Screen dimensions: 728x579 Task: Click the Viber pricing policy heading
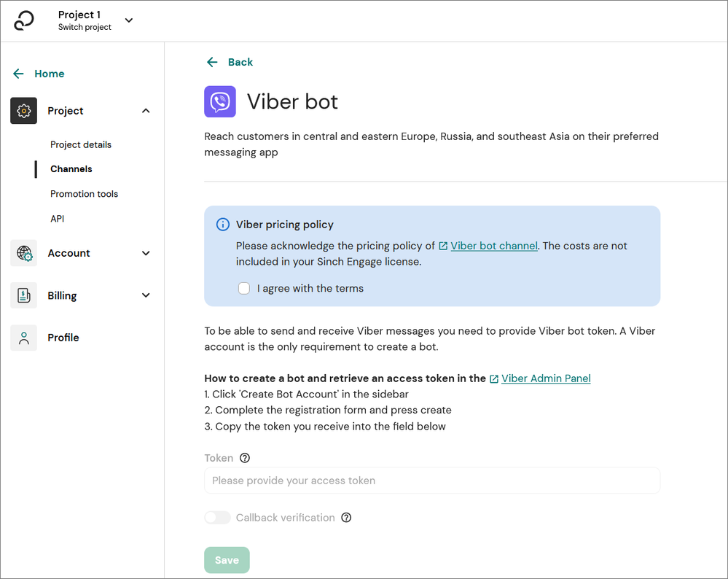pos(285,225)
